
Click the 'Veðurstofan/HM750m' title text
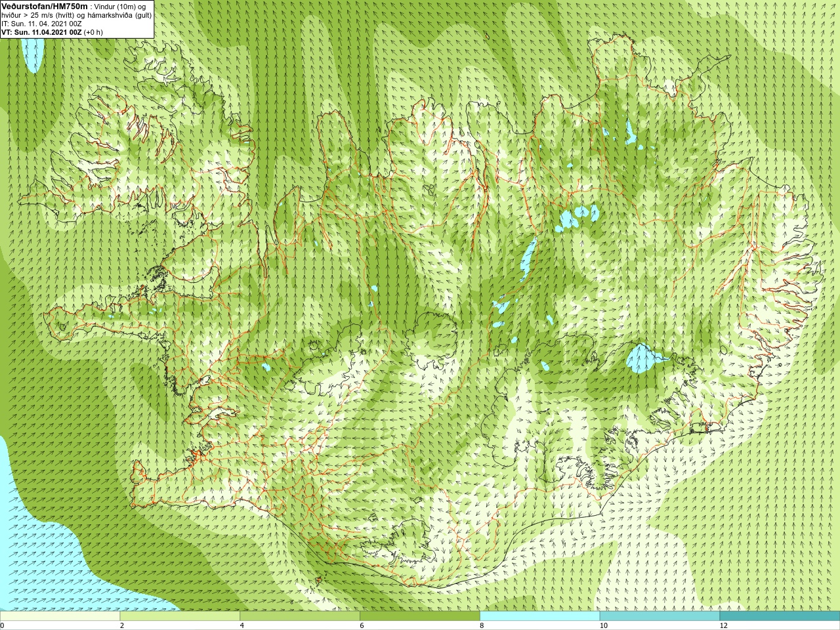[45, 6]
